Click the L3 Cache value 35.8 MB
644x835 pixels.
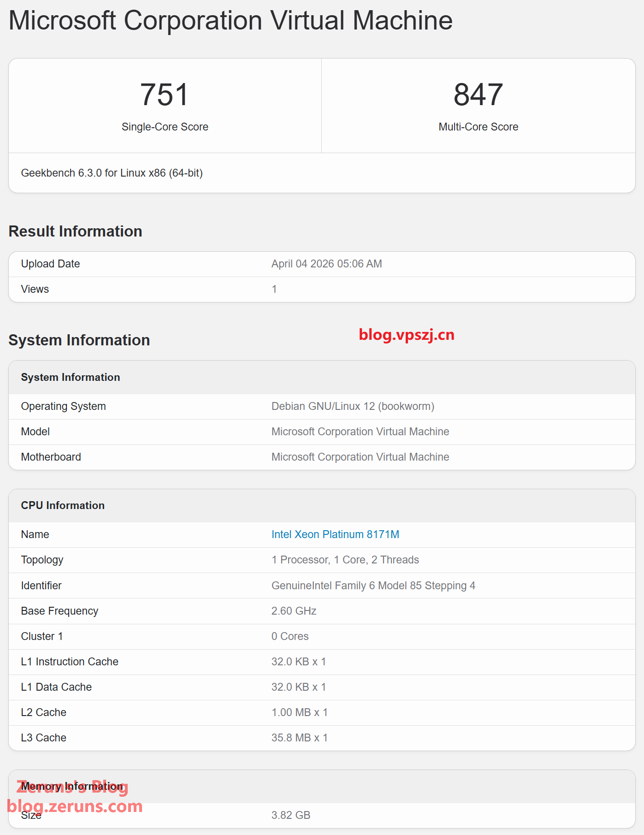299,738
